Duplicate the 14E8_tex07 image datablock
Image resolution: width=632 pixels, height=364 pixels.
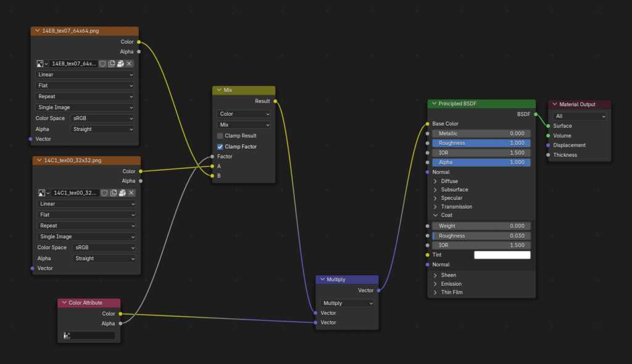(x=112, y=64)
